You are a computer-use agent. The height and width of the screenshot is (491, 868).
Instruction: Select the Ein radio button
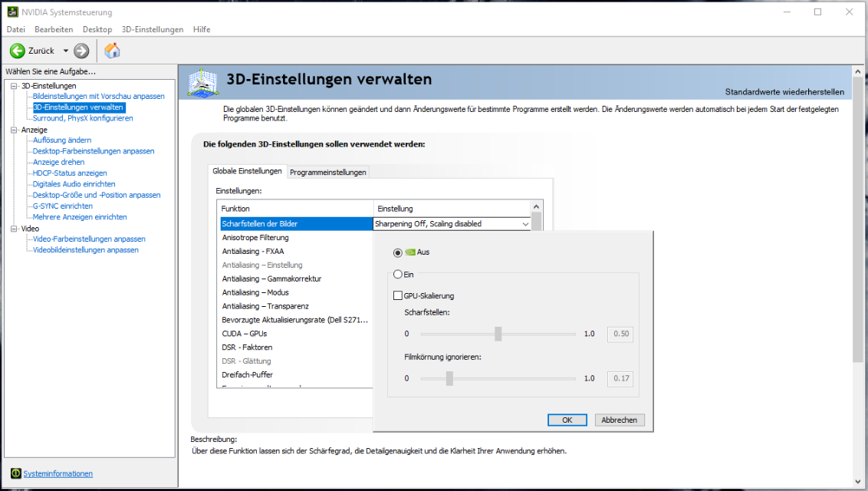point(397,274)
